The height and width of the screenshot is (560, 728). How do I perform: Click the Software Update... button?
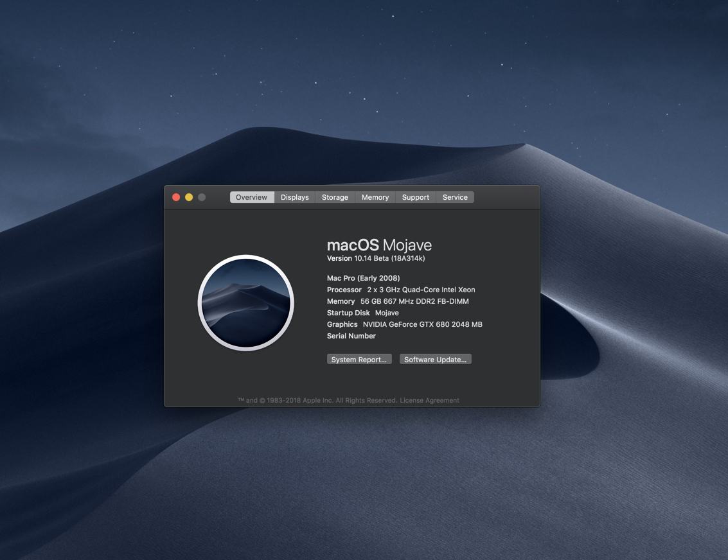tap(436, 360)
